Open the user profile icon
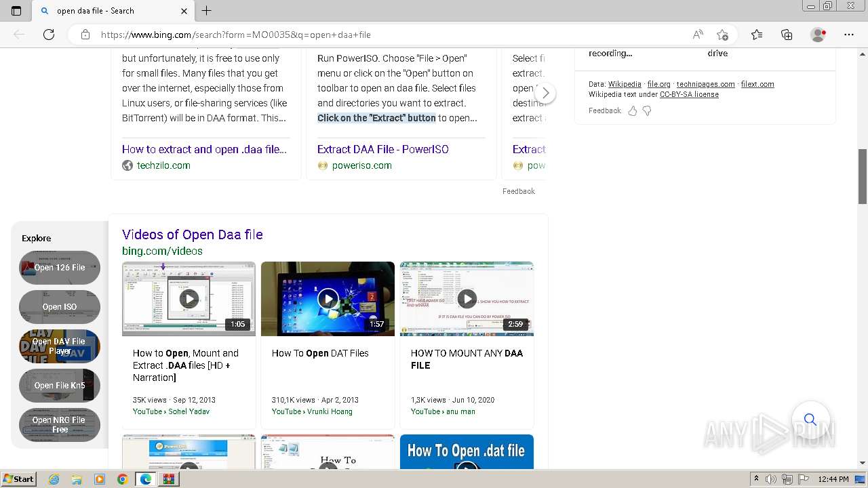 pos(818,35)
